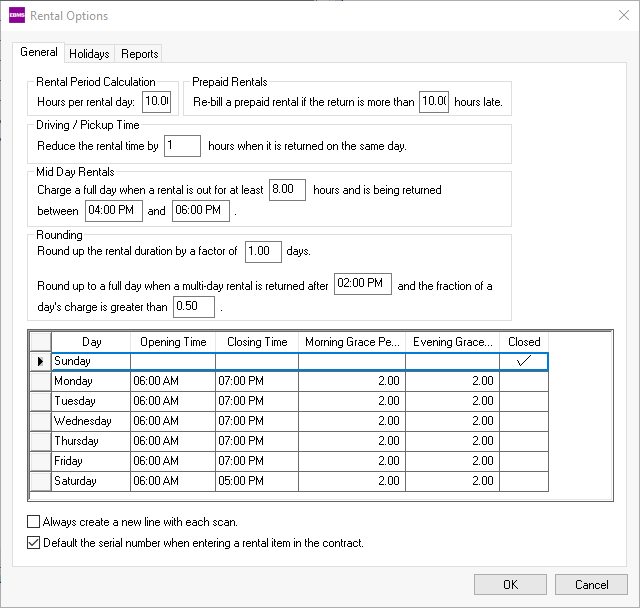Click the rounding factor 1.00 days field
Viewport: 640px width, 608px height.
(x=263, y=251)
